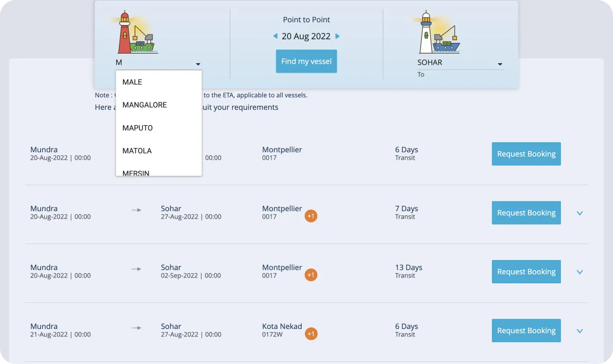613x364 pixels.
Task: Open the origin port dropdown arrow
Action: pos(198,64)
